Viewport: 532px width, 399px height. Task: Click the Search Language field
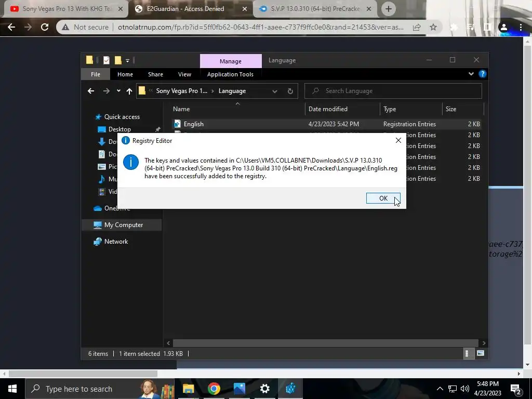point(393,91)
